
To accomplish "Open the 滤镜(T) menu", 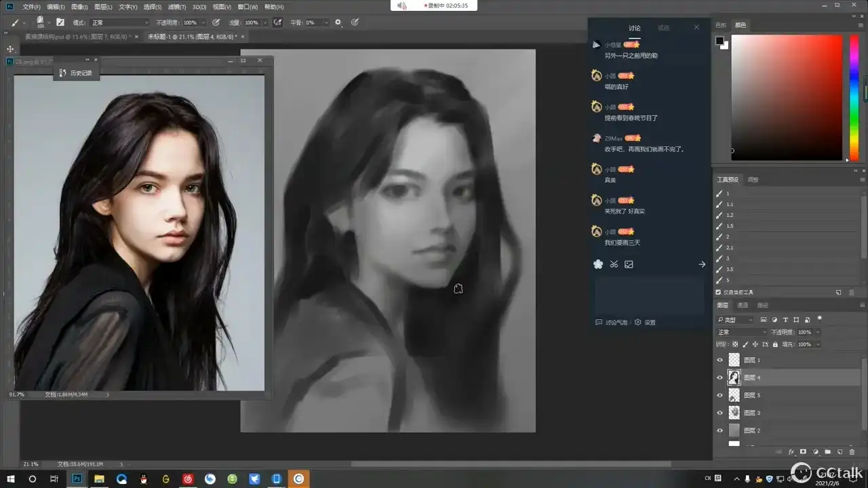I will tap(177, 7).
